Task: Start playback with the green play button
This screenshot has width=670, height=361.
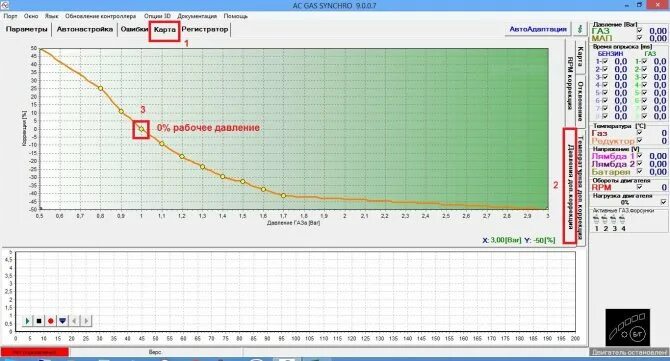Action: click(27, 321)
